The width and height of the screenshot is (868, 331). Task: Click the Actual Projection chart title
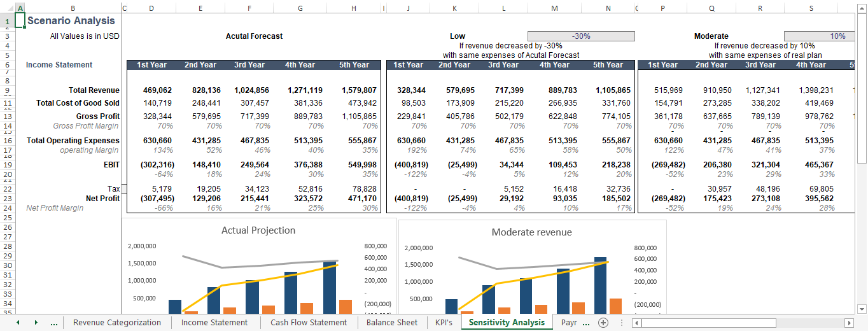tap(258, 230)
